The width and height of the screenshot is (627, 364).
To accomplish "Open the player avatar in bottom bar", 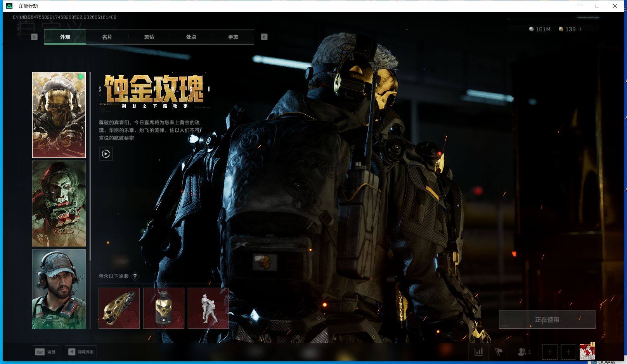I will pyautogui.click(x=587, y=352).
